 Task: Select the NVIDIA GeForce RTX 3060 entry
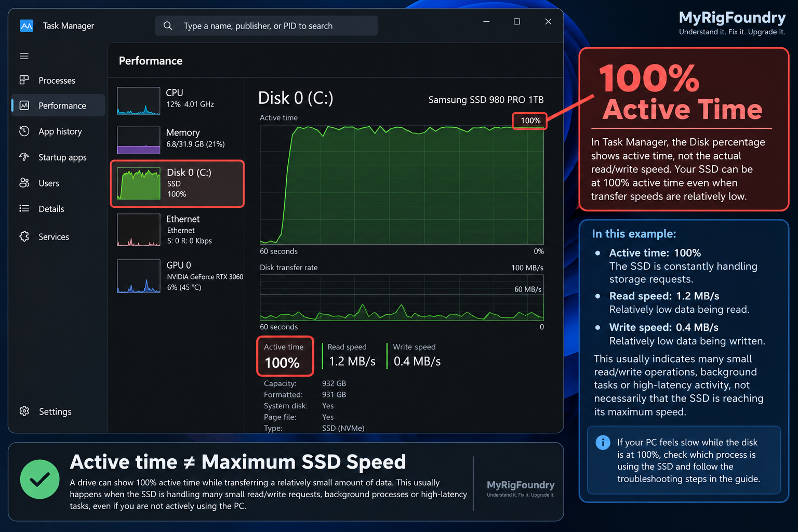(177, 276)
